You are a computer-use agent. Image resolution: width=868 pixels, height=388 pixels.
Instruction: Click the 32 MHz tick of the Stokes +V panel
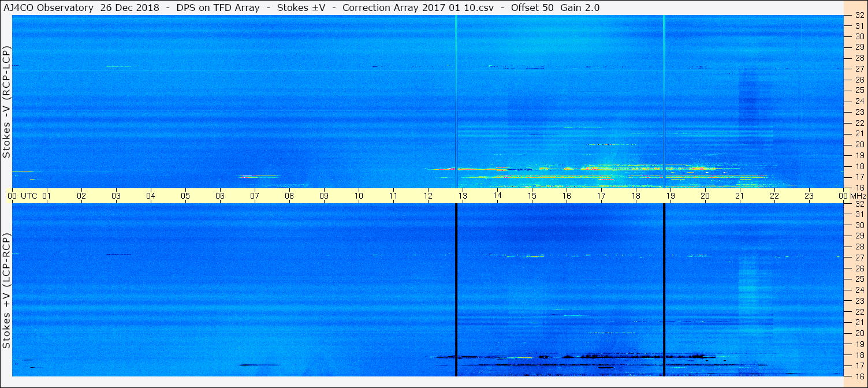[859, 204]
